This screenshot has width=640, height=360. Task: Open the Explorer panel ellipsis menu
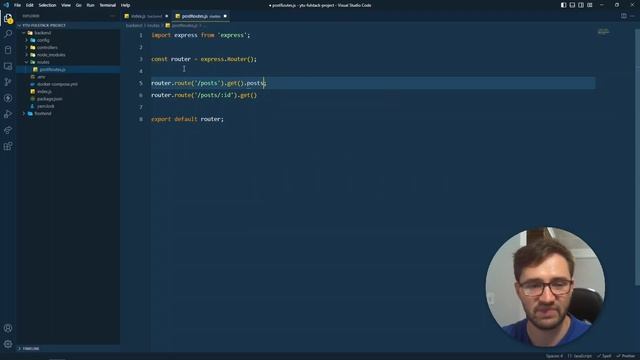112,16
